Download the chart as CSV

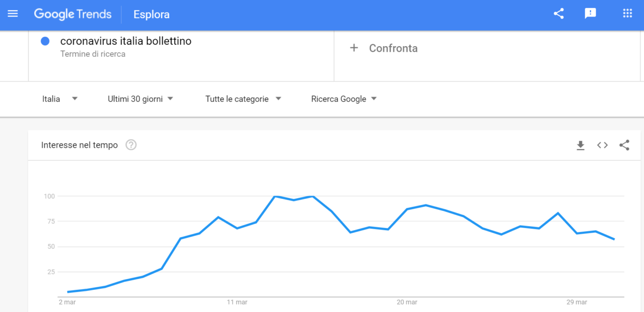coord(581,145)
